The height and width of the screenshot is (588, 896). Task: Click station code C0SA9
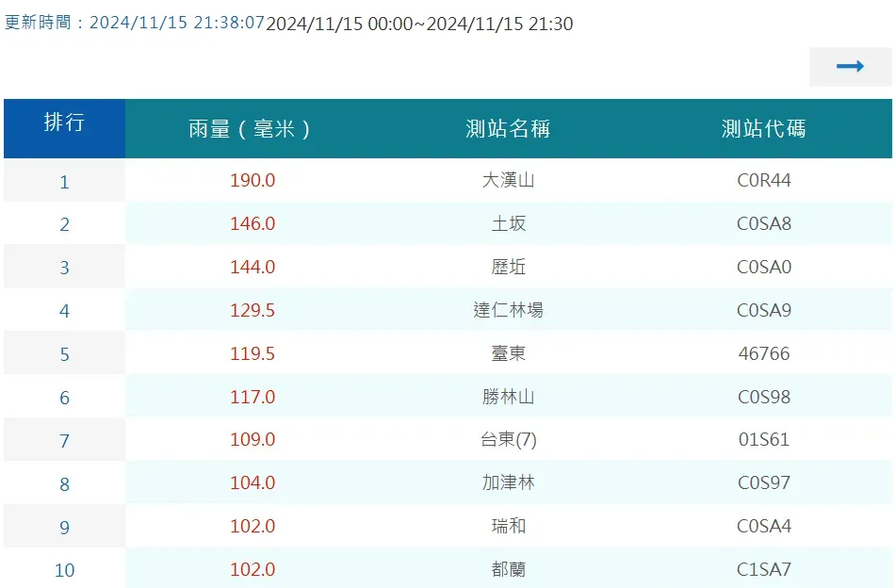(x=764, y=310)
